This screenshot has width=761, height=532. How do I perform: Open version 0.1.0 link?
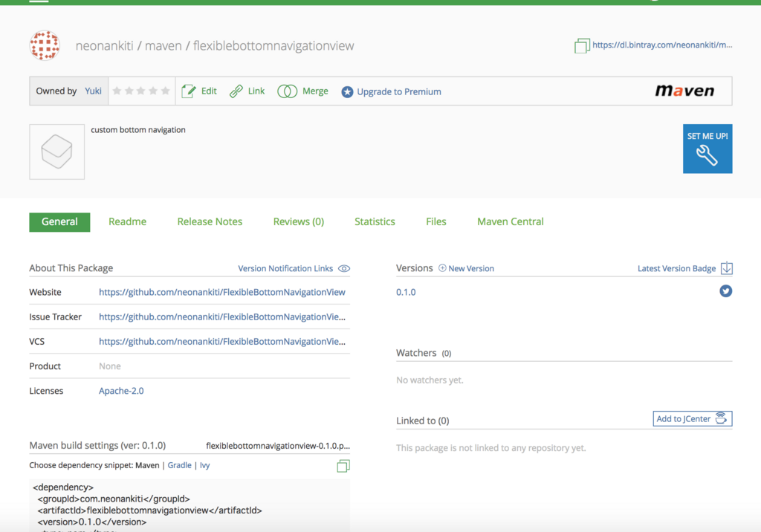point(406,292)
